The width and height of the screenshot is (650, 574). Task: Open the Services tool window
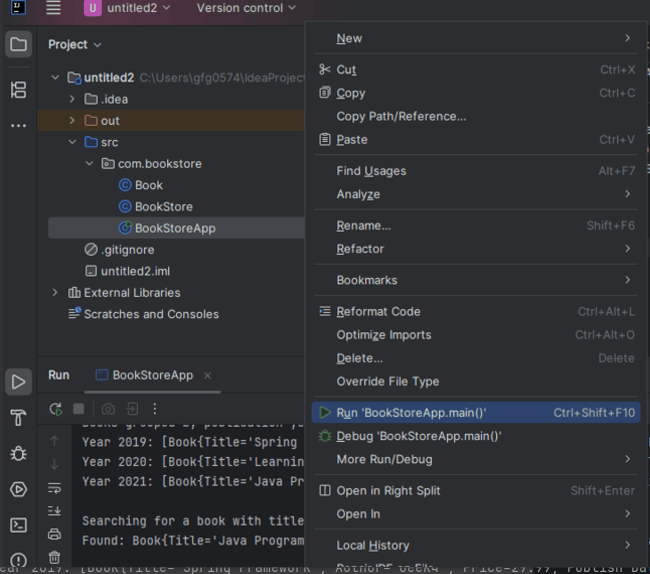click(18, 489)
